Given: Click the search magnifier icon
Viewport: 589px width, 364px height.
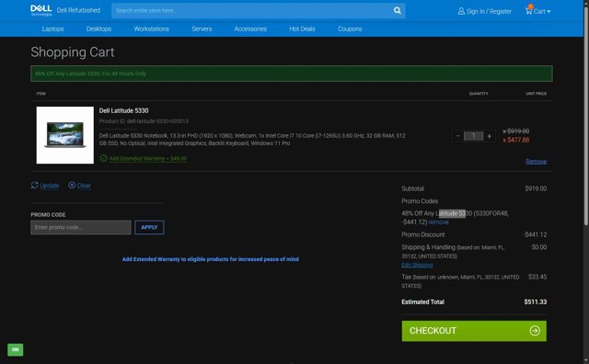Looking at the screenshot, I should click(x=397, y=10).
